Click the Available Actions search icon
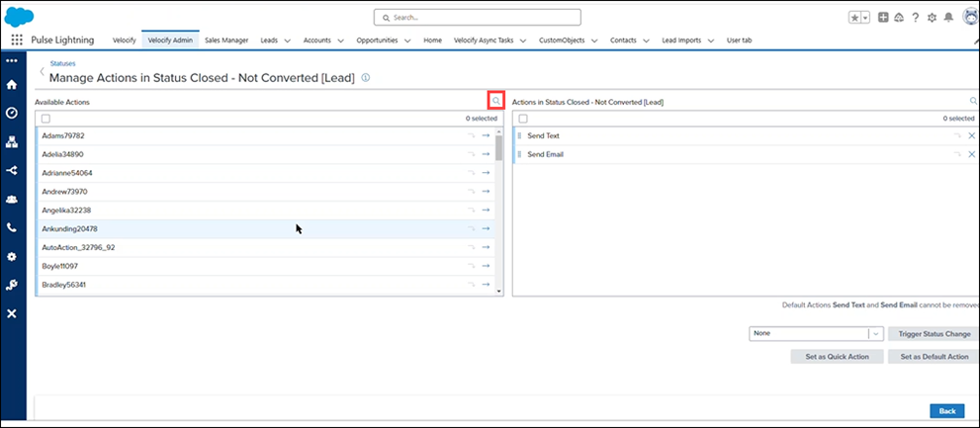Screen dimensions: 980x428 point(496,101)
